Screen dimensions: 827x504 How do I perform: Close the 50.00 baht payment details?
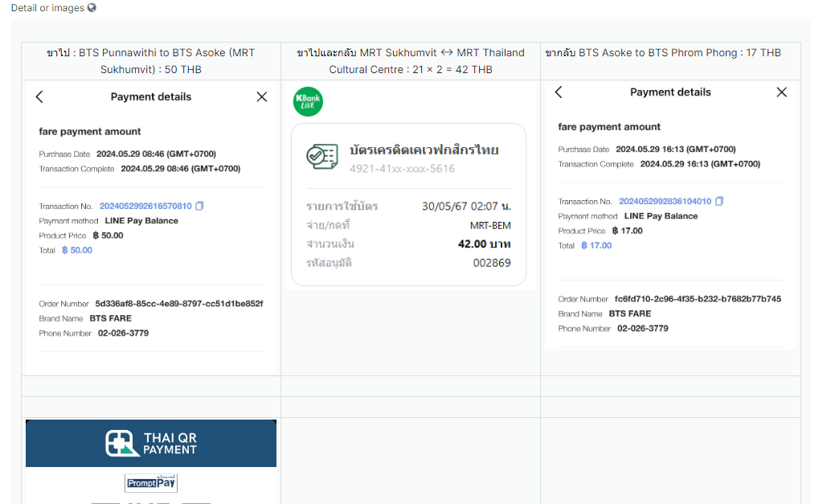coord(262,96)
